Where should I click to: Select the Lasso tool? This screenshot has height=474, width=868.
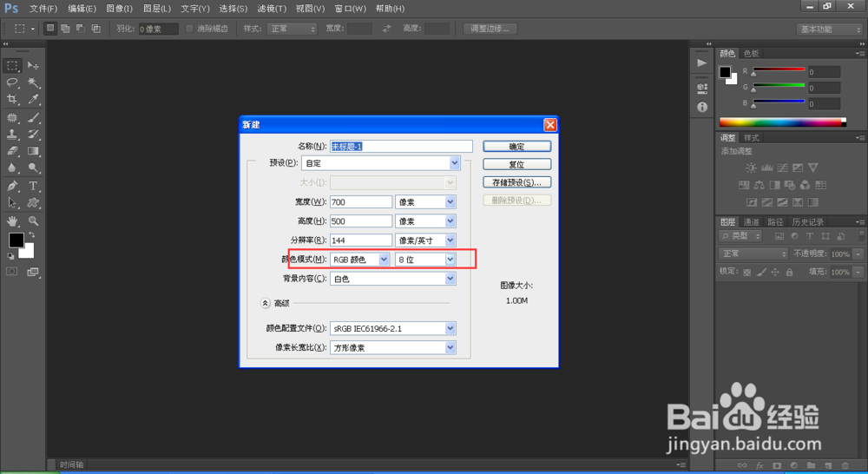[x=12, y=82]
